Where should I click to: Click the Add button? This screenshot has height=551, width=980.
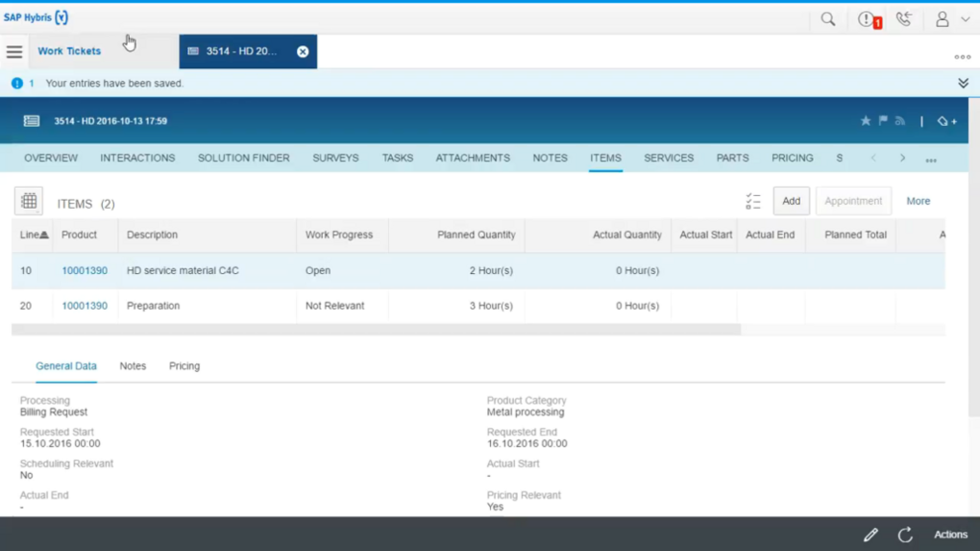coord(792,201)
